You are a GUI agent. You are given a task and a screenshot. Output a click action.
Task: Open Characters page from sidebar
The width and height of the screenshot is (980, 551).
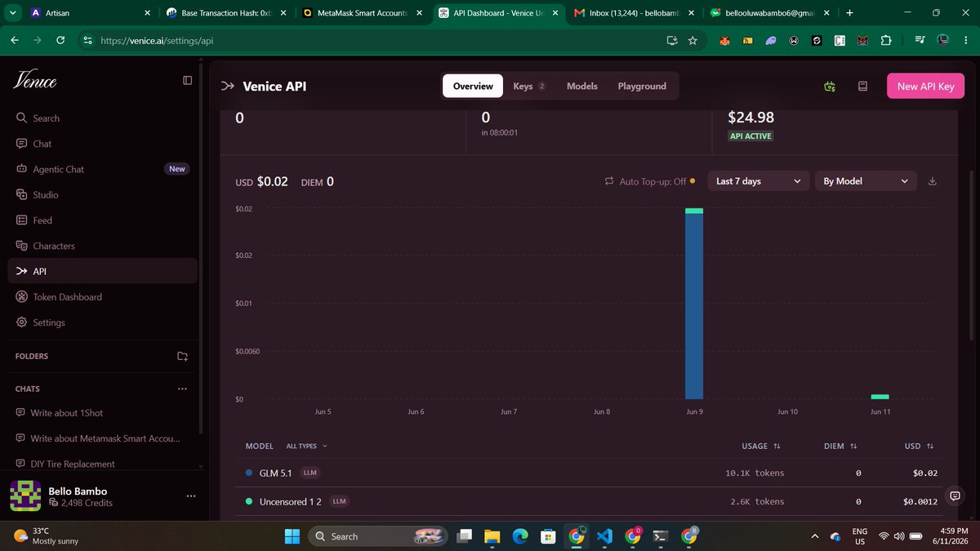click(102, 246)
